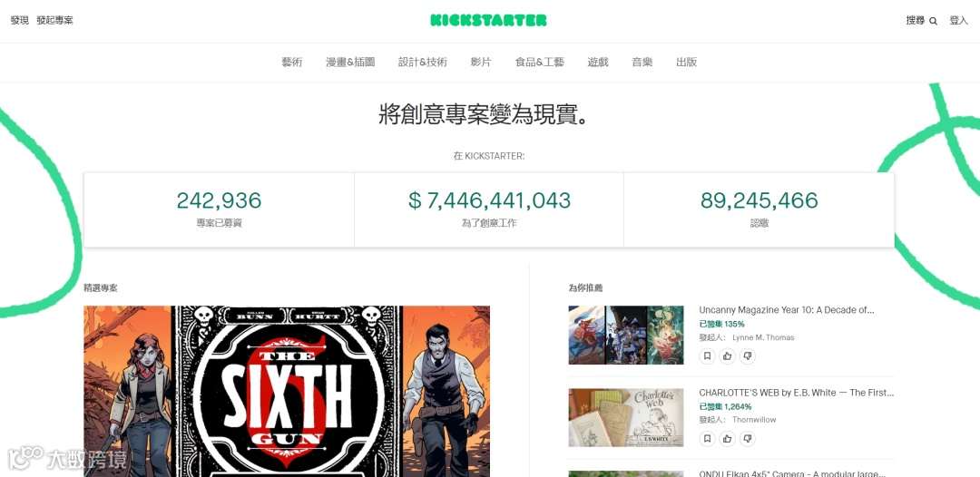Open the 藝術 category

tap(292, 62)
